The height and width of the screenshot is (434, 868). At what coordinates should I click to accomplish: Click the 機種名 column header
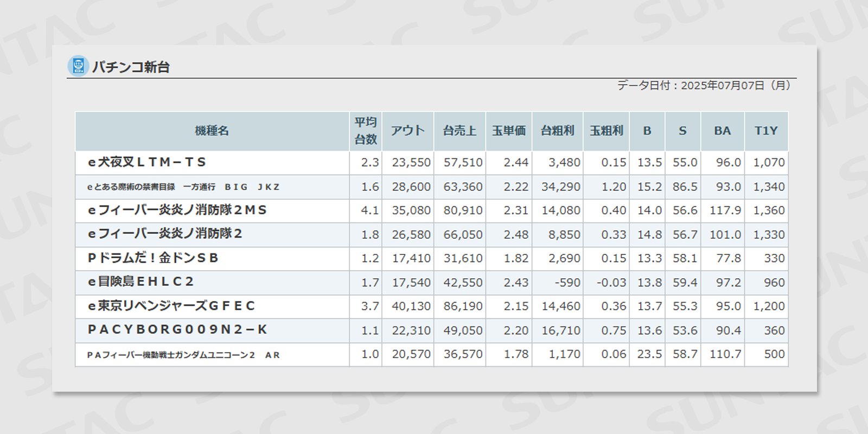[x=212, y=131]
